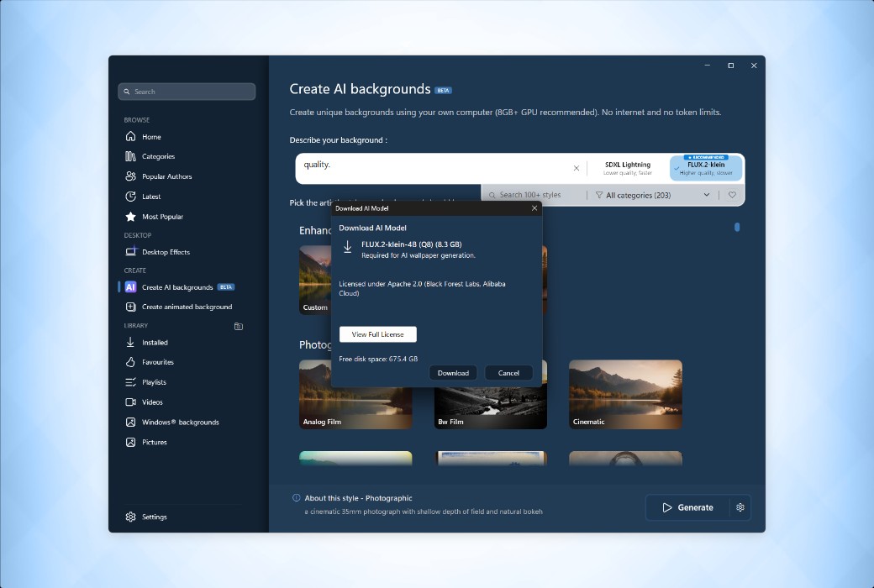
Task: Open the Home page icon
Action: [x=130, y=137]
